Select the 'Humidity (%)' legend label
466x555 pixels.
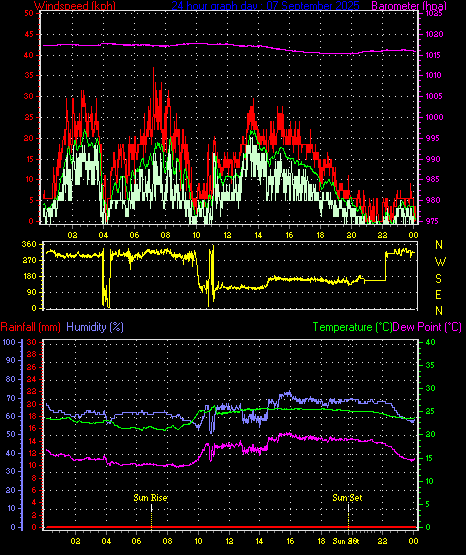point(95,327)
